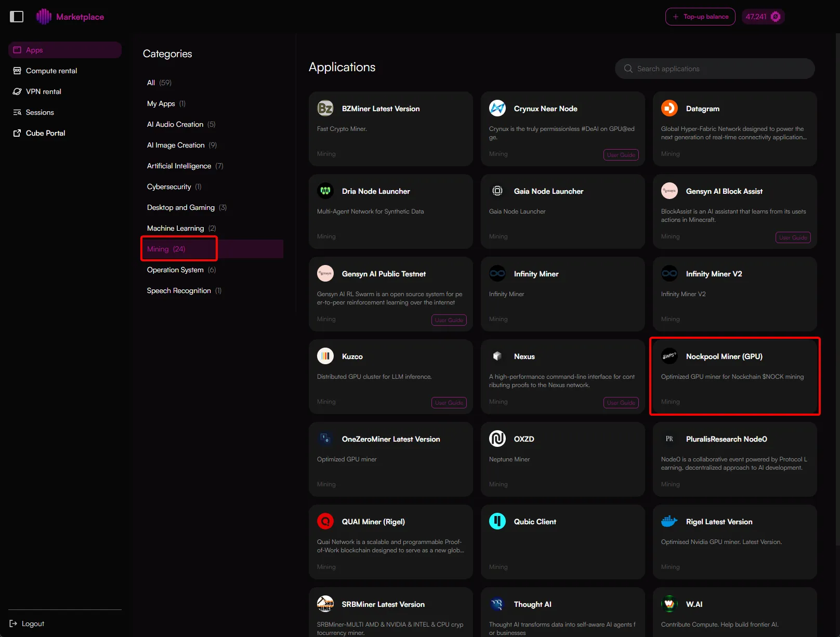Click the Nexus cube icon
The image size is (840, 637).
point(497,356)
